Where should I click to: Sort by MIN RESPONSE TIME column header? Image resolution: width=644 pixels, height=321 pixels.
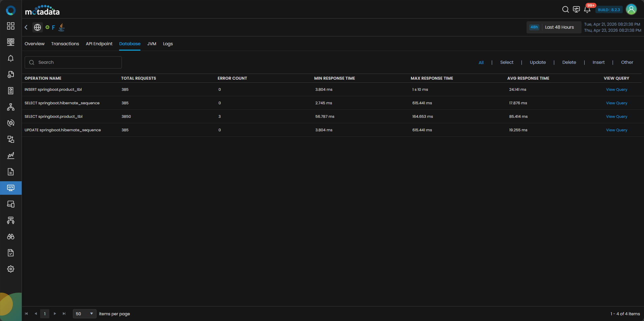click(x=334, y=78)
